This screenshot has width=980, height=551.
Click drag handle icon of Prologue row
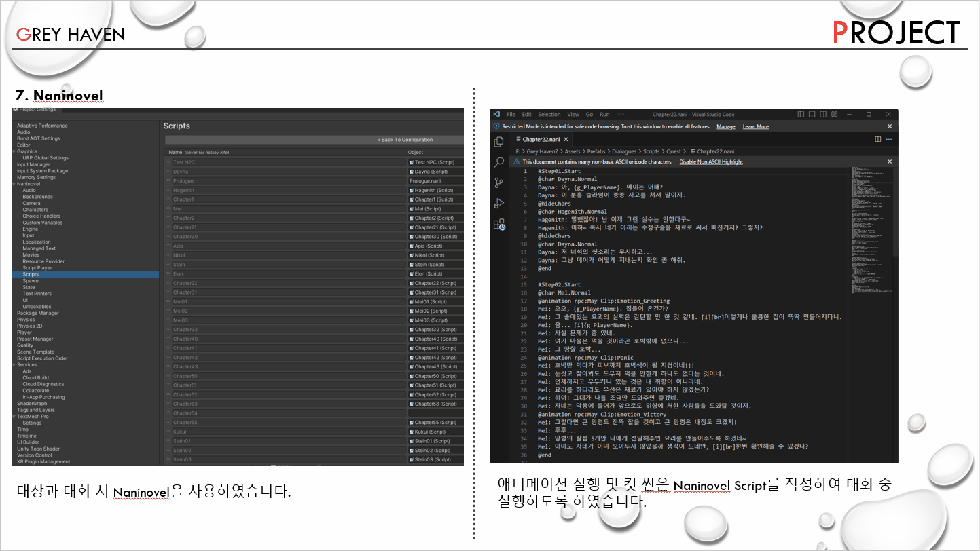168,181
